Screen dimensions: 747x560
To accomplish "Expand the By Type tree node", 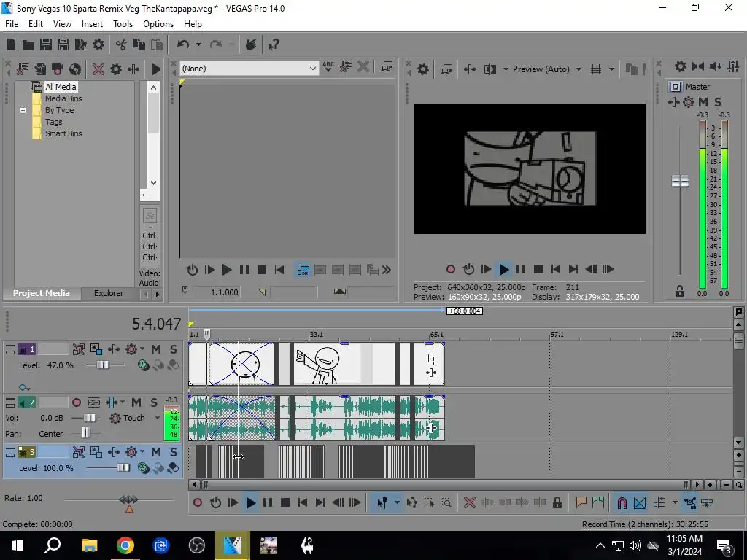I will 23,111.
